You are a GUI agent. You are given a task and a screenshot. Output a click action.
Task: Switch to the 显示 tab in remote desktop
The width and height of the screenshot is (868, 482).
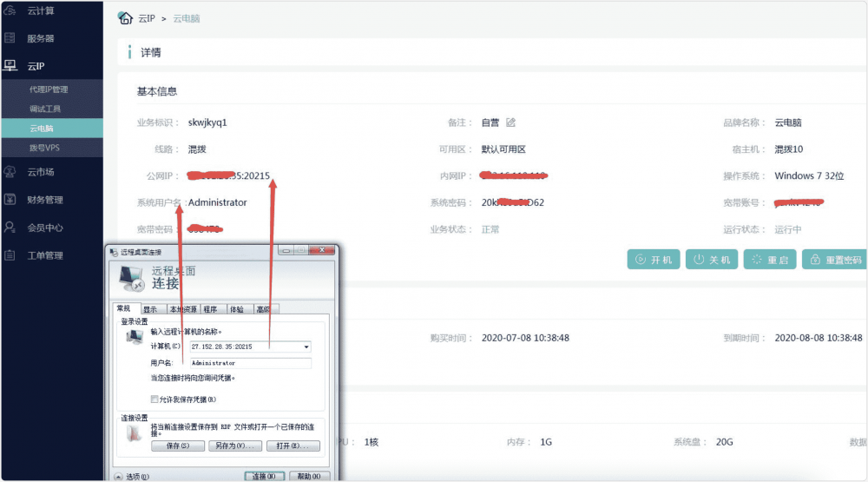coord(150,309)
